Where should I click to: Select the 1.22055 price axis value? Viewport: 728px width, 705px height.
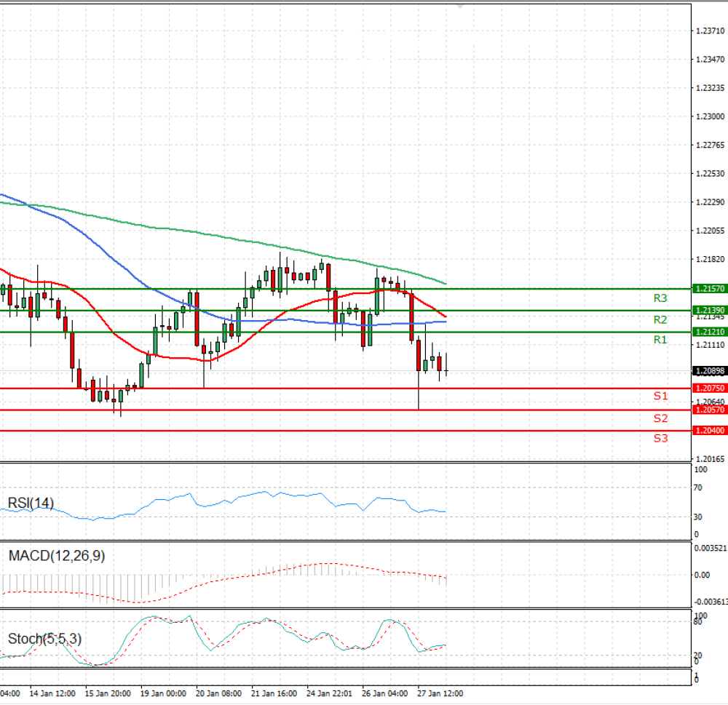tap(711, 231)
